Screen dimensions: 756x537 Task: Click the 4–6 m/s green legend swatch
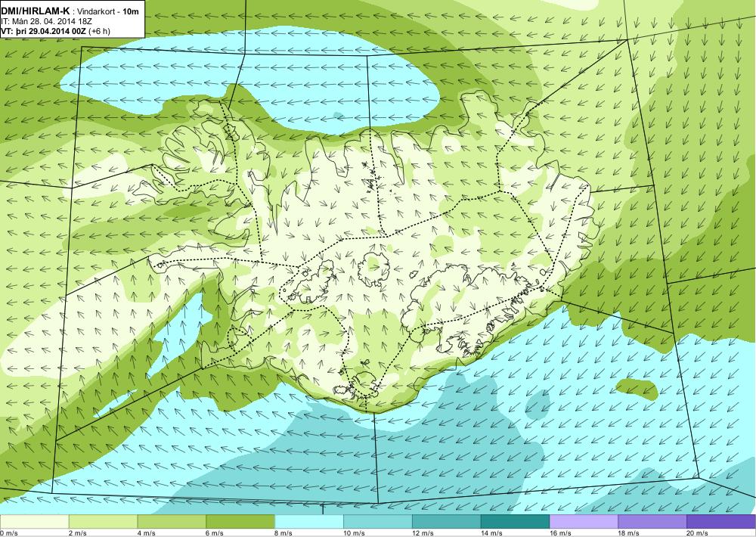(x=172, y=522)
